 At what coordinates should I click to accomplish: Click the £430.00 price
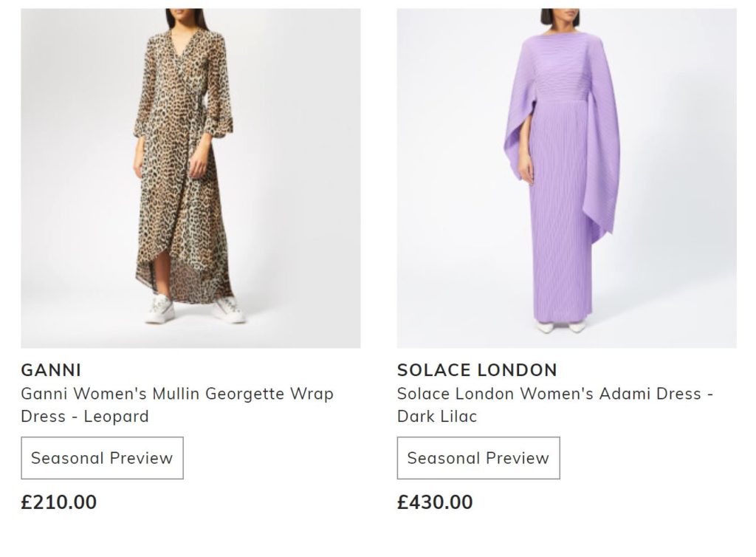[x=435, y=502]
